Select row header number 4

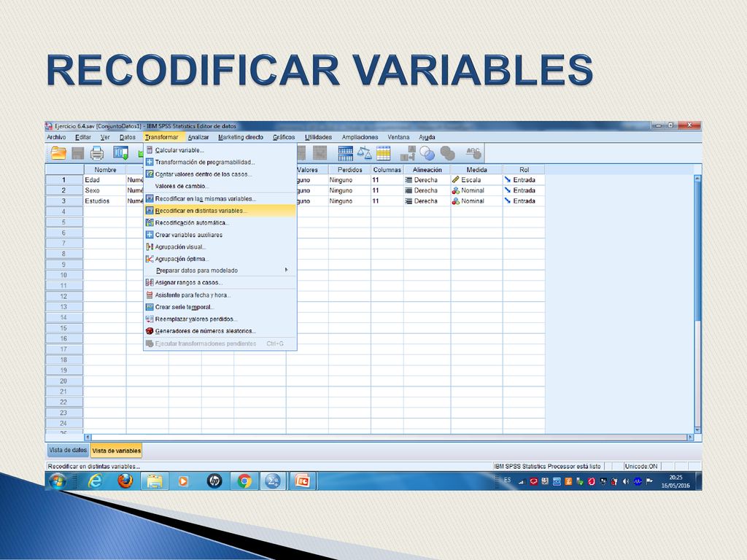pos(64,211)
